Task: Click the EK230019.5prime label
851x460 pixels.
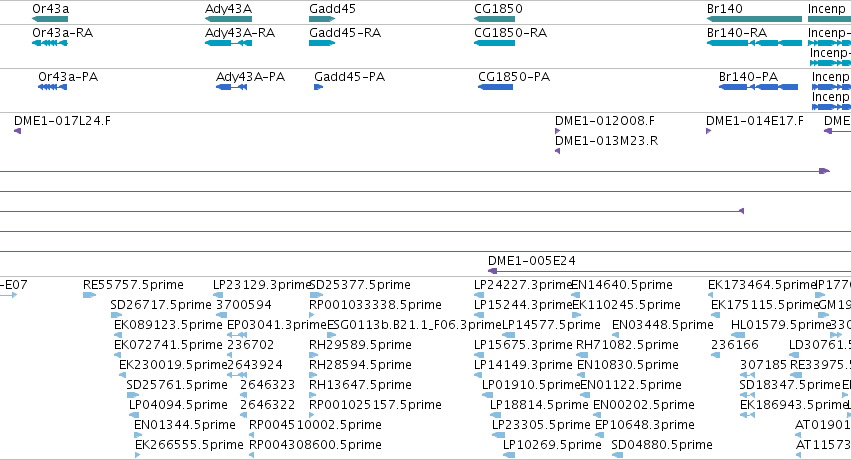Action: [x=173, y=365]
